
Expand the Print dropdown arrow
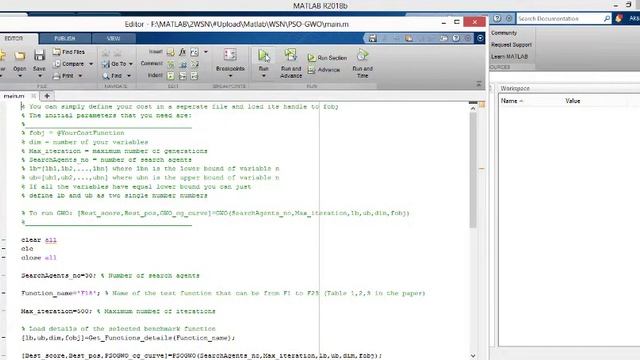(80, 76)
